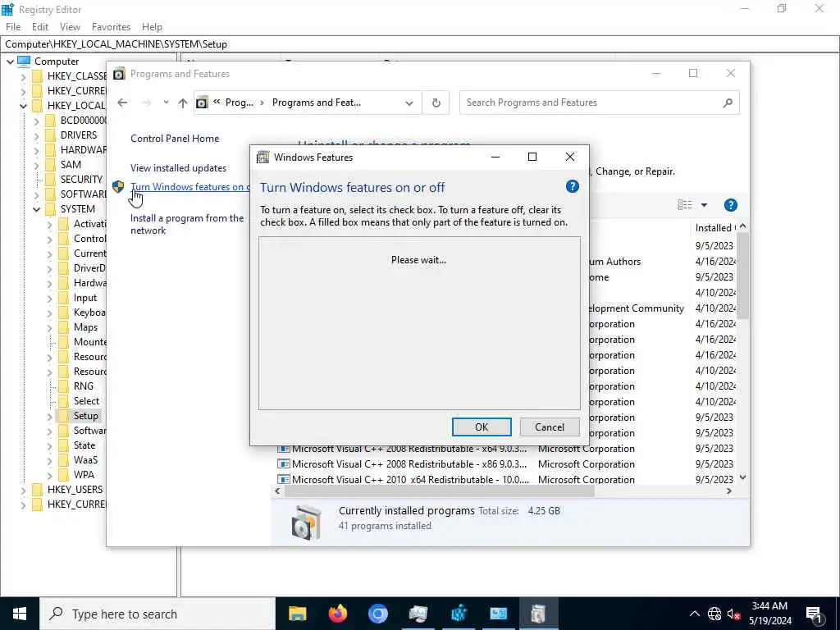This screenshot has width=840, height=630.
Task: Open the Help menu in Registry Editor
Action: tap(152, 27)
